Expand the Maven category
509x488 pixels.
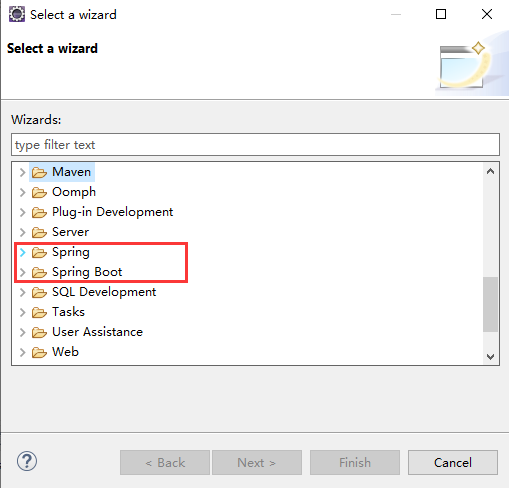pyautogui.click(x=22, y=172)
